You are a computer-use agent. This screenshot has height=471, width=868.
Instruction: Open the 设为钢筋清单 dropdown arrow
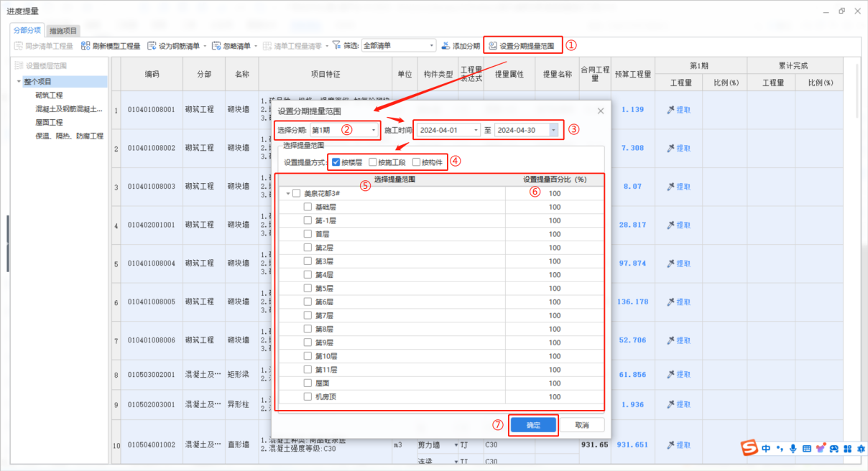[x=205, y=46]
